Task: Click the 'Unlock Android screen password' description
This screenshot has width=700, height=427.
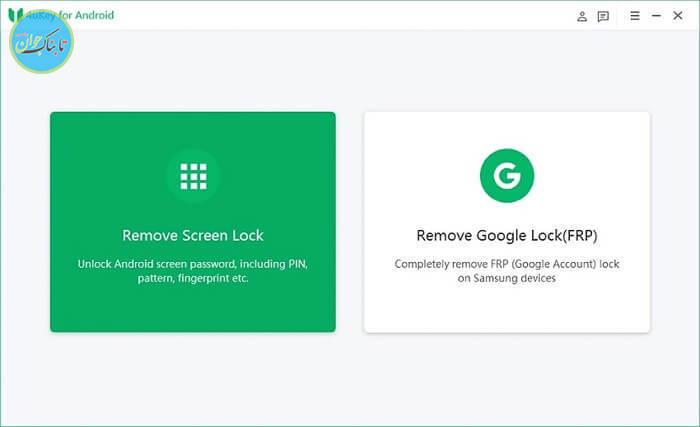Action: (x=193, y=264)
